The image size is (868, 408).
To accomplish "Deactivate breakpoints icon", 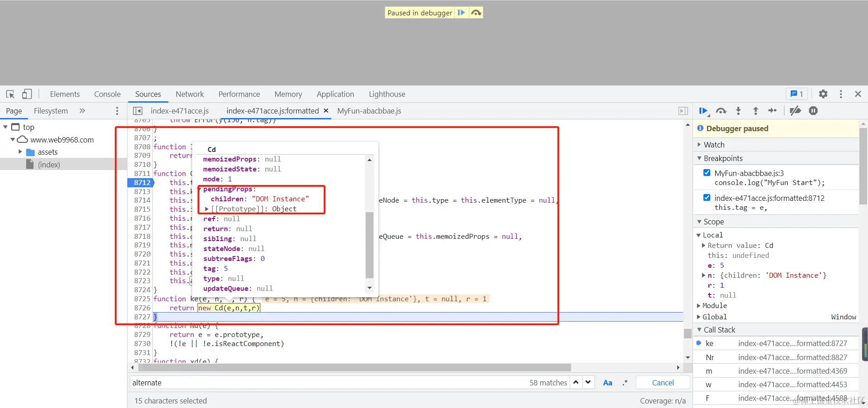I will (795, 111).
